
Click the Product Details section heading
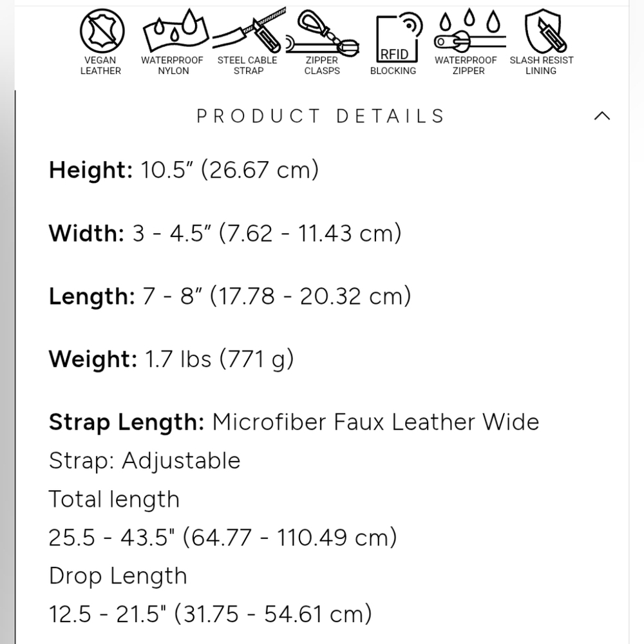pyautogui.click(x=321, y=116)
